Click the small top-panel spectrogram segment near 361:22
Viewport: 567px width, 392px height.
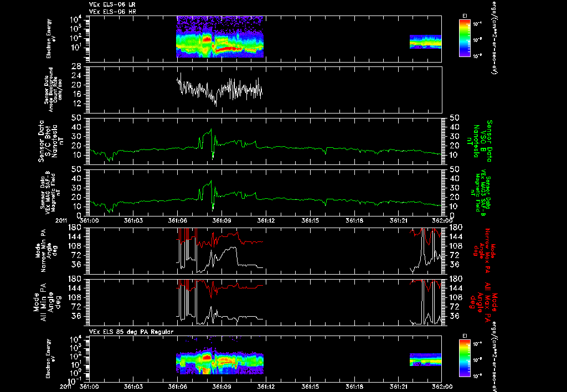[x=425, y=42]
